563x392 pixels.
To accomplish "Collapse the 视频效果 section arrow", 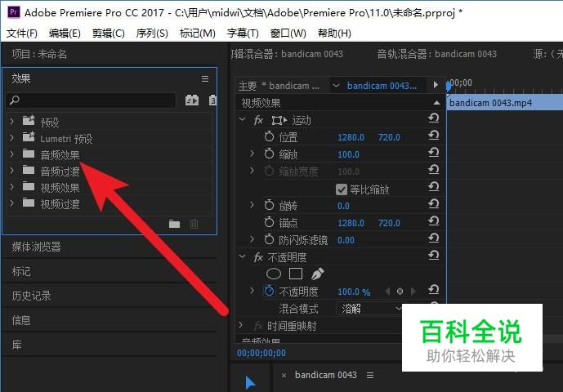I will pos(436,103).
